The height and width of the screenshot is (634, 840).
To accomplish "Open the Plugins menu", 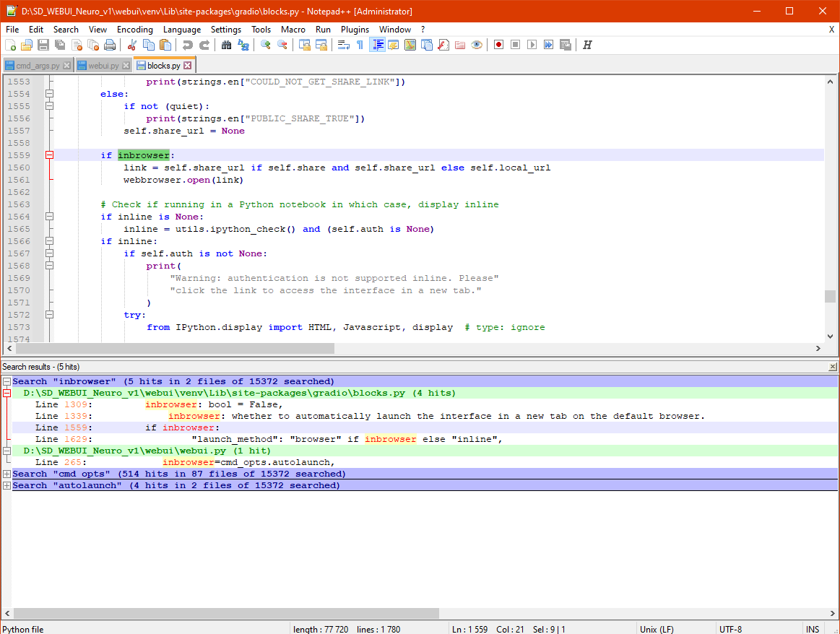I will 355,30.
